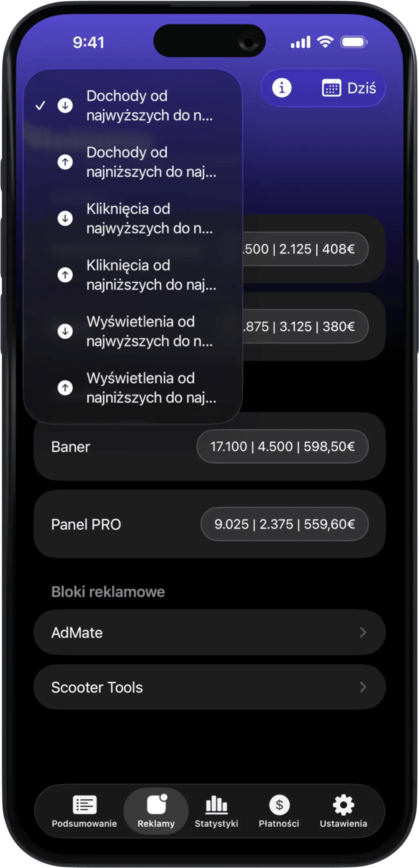Pick Kliknięcia od najniższych menu entry
Image resolution: width=419 pixels, height=868 pixels.
(150, 275)
